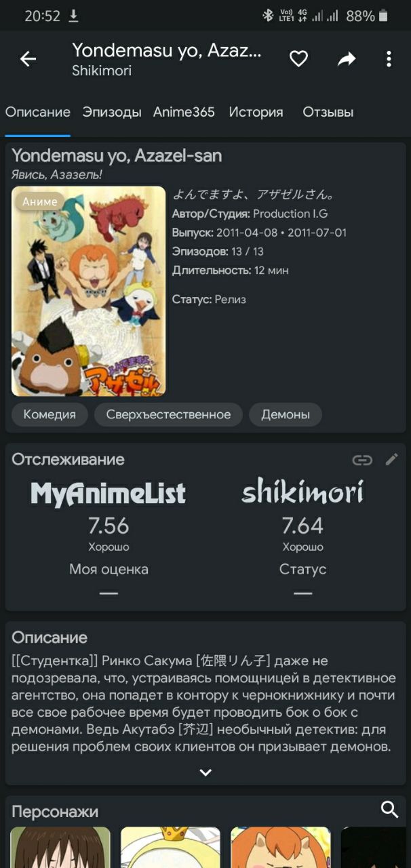Image resolution: width=411 pixels, height=868 pixels.
Task: Tap the Сверхъестественное genre chip
Action: pos(168,414)
